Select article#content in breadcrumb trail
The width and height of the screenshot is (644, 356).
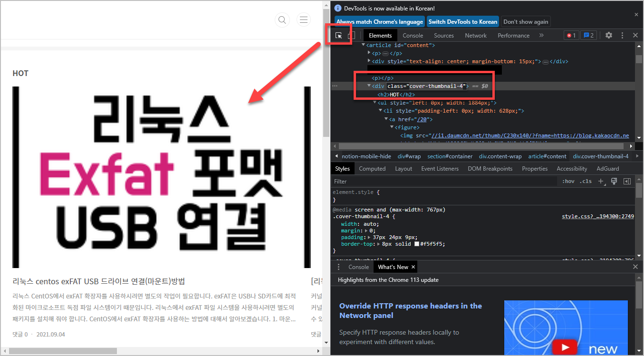point(547,156)
